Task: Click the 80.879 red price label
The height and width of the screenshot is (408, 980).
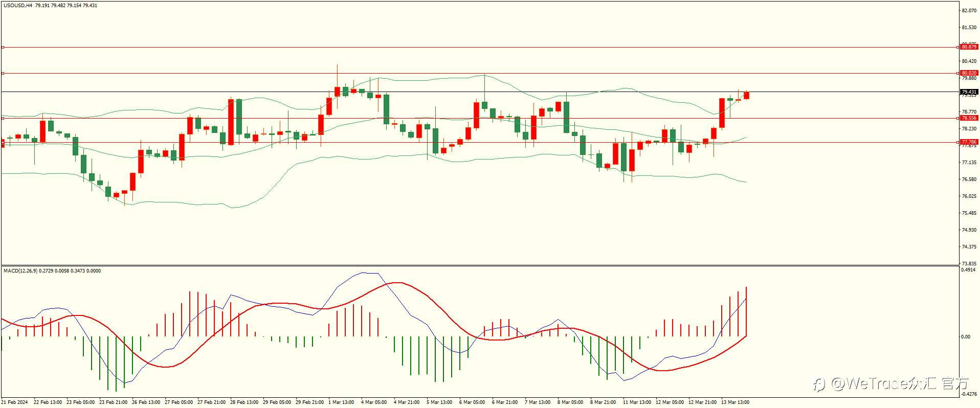Action: [x=969, y=47]
